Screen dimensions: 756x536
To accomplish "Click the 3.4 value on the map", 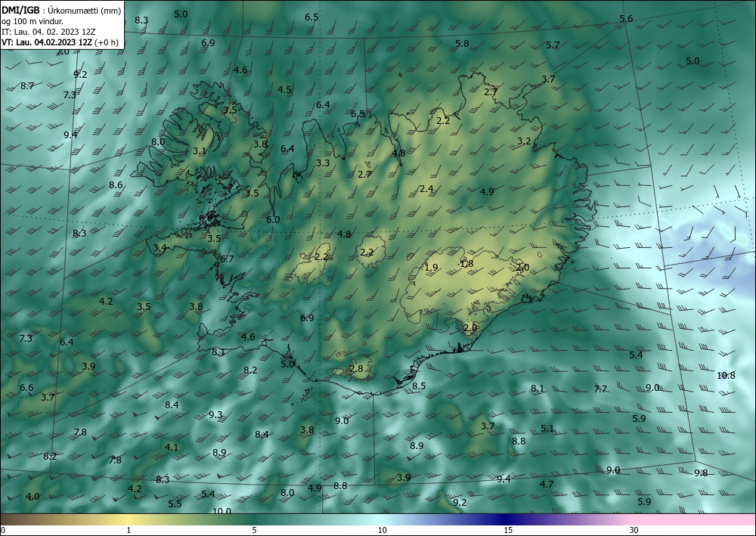I will (x=160, y=248).
